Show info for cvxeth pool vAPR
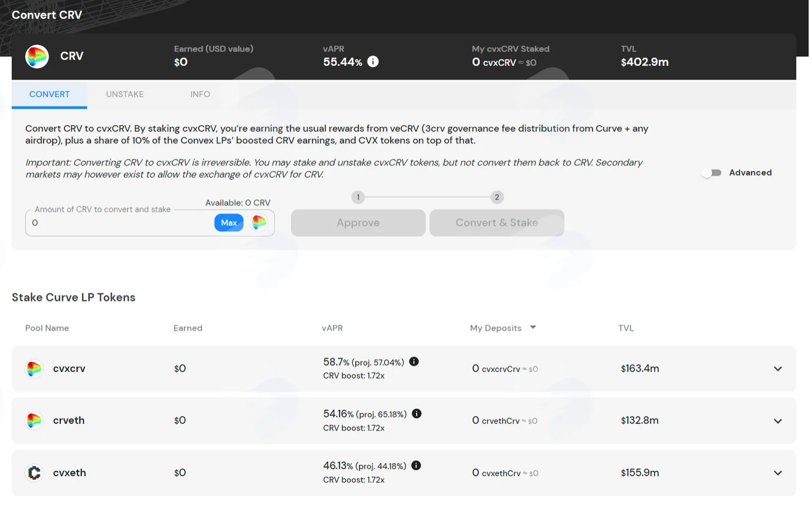 (x=416, y=465)
